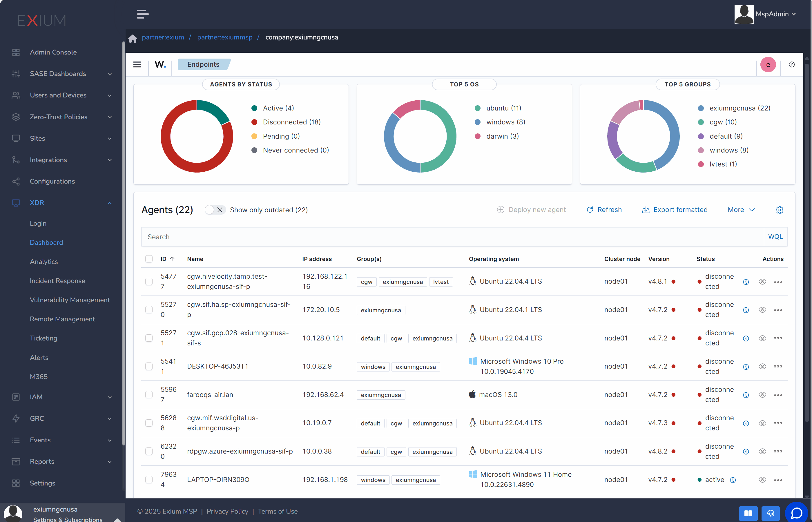Select checkbox for LAPTOP-OIRN309O agent

tap(149, 479)
